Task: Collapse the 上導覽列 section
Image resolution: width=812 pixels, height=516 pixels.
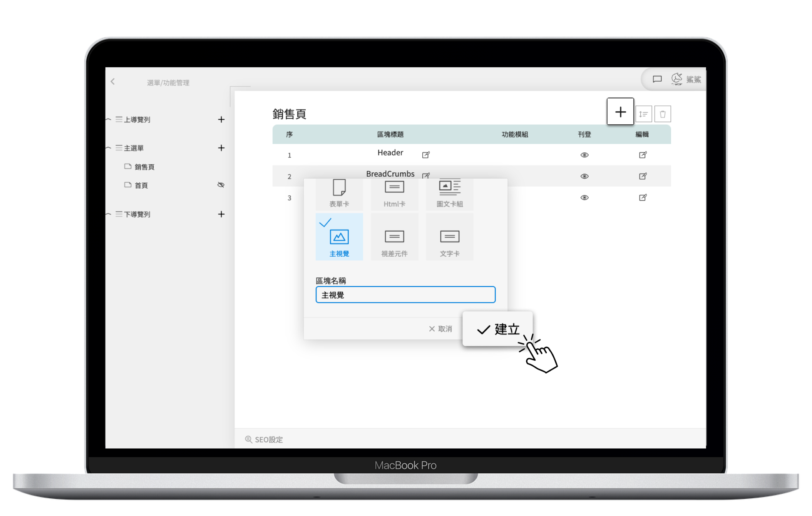Action: pyautogui.click(x=109, y=119)
